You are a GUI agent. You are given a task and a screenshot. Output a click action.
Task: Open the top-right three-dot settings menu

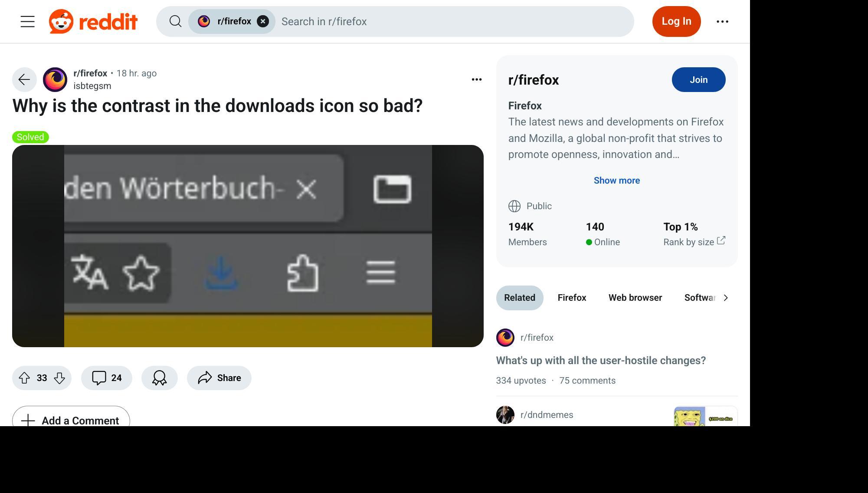tap(722, 21)
